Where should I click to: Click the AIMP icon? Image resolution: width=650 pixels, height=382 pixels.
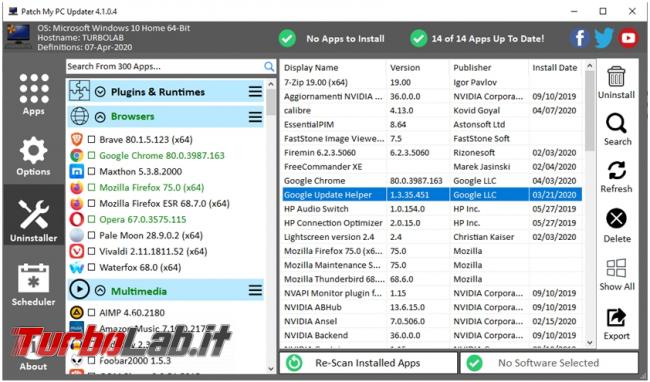pyautogui.click(x=77, y=312)
